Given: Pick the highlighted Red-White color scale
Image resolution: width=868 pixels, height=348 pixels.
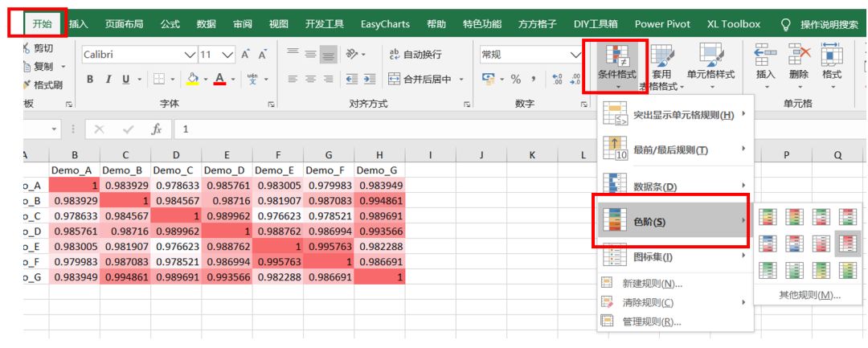Looking at the screenshot, I should point(847,244).
